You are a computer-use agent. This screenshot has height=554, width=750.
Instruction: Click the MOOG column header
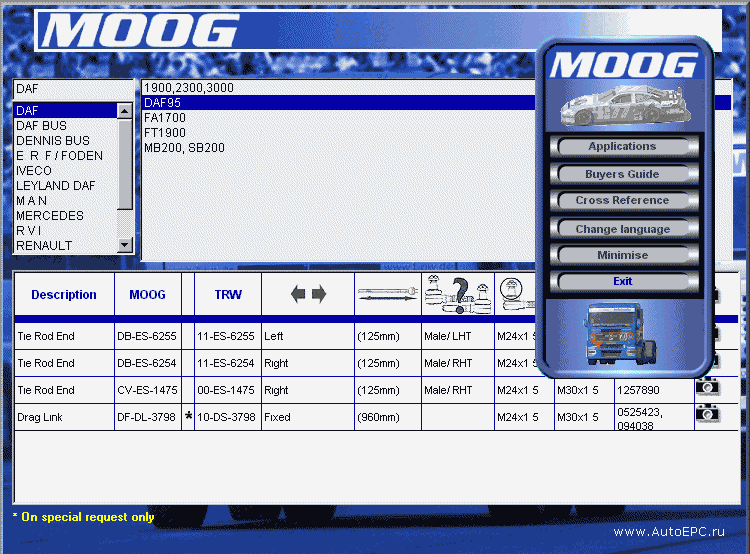coord(148,295)
